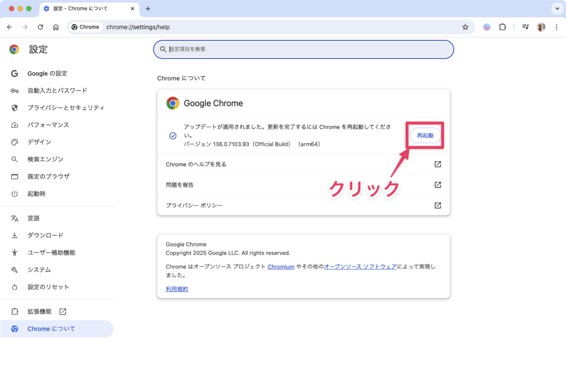Image resolution: width=566 pixels, height=392 pixels.
Task: Click the 起動時 power icon
Action: [x=14, y=194]
